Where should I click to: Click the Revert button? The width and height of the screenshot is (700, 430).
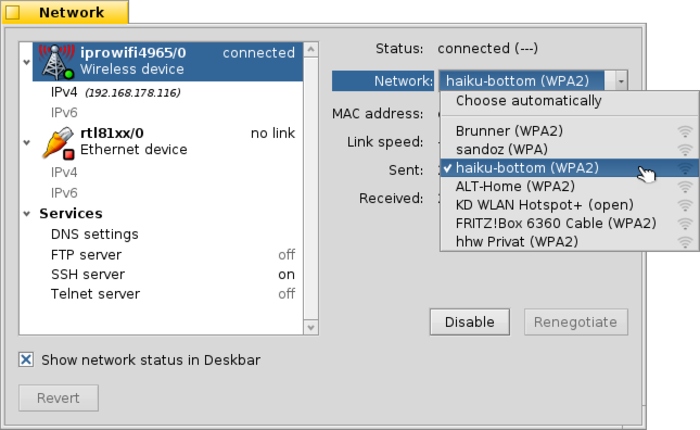[x=58, y=398]
